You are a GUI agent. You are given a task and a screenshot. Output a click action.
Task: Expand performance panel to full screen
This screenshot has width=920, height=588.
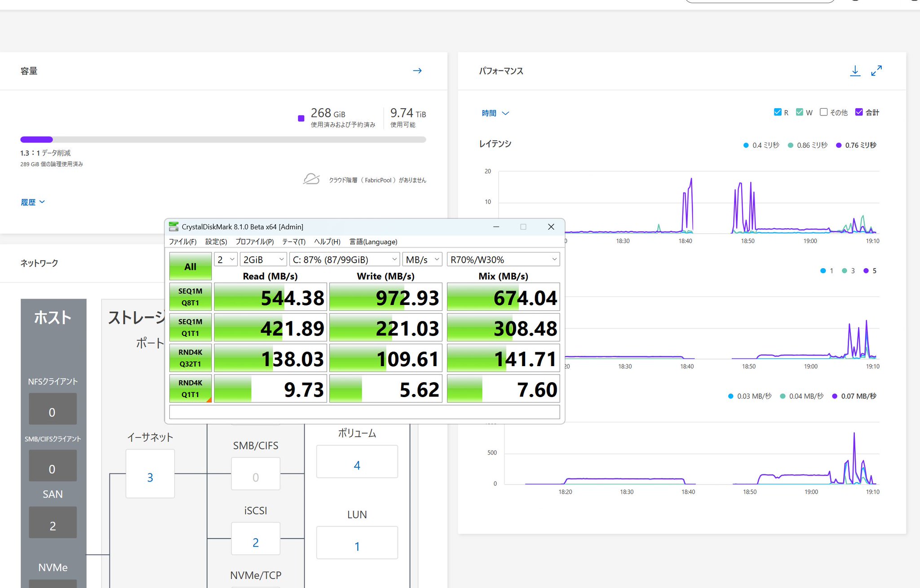click(x=876, y=71)
